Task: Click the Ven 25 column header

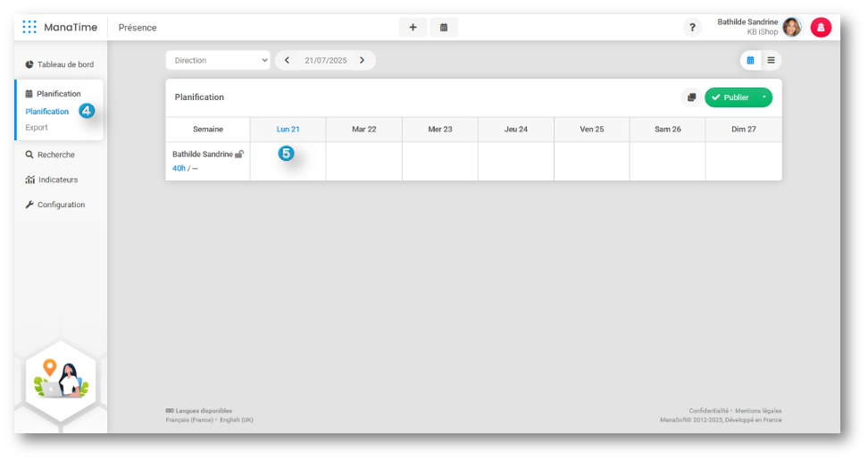Action: pyautogui.click(x=592, y=130)
